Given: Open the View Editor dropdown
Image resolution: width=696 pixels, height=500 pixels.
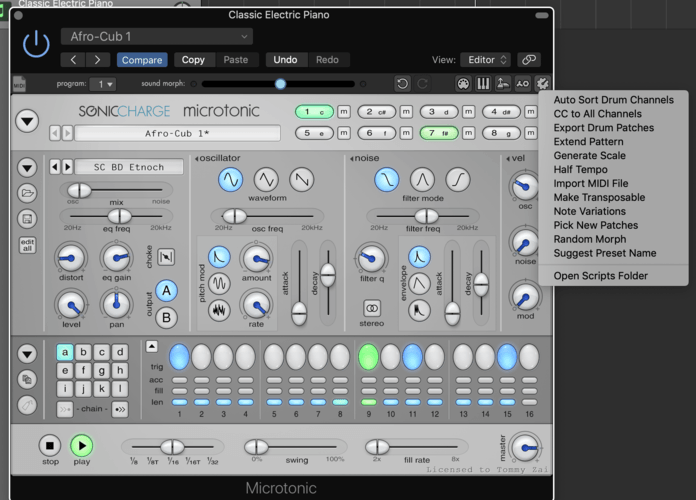Looking at the screenshot, I should point(486,60).
